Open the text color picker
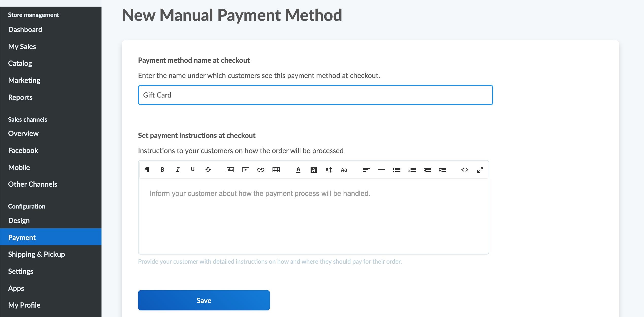This screenshot has width=644, height=317. (x=298, y=170)
